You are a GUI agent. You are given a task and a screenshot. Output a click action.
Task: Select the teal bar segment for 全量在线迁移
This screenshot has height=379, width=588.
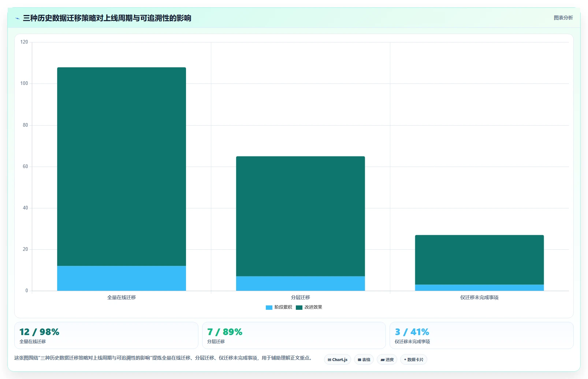click(122, 167)
